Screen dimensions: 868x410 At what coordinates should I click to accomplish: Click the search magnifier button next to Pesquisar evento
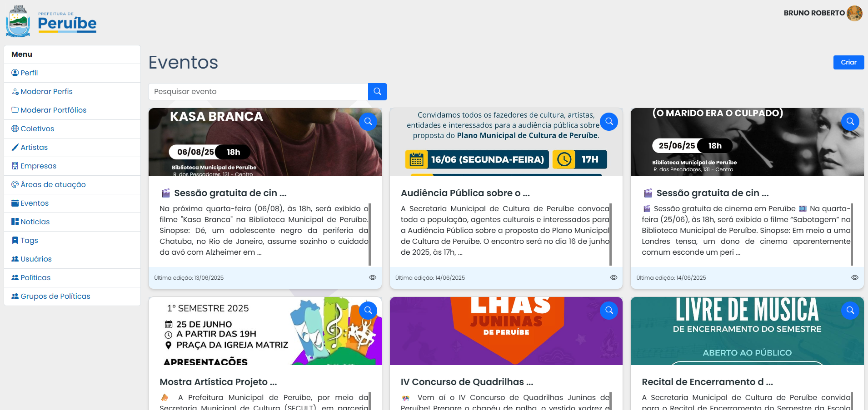(x=377, y=92)
